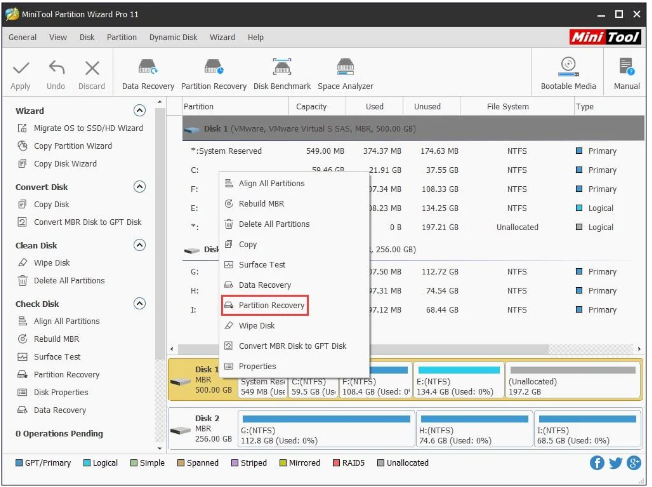Image resolution: width=652 pixels, height=487 pixels.
Task: Select the System Reserved partition row
Action: (413, 151)
